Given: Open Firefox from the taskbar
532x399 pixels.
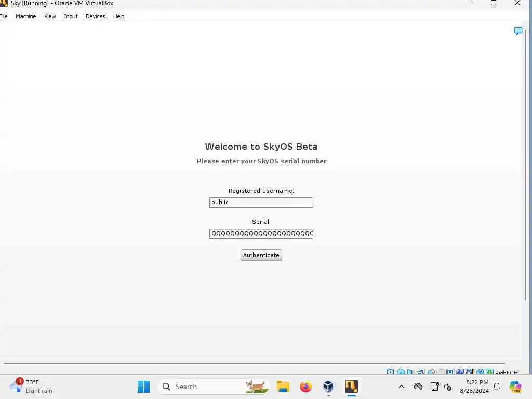Looking at the screenshot, I should coord(305,387).
